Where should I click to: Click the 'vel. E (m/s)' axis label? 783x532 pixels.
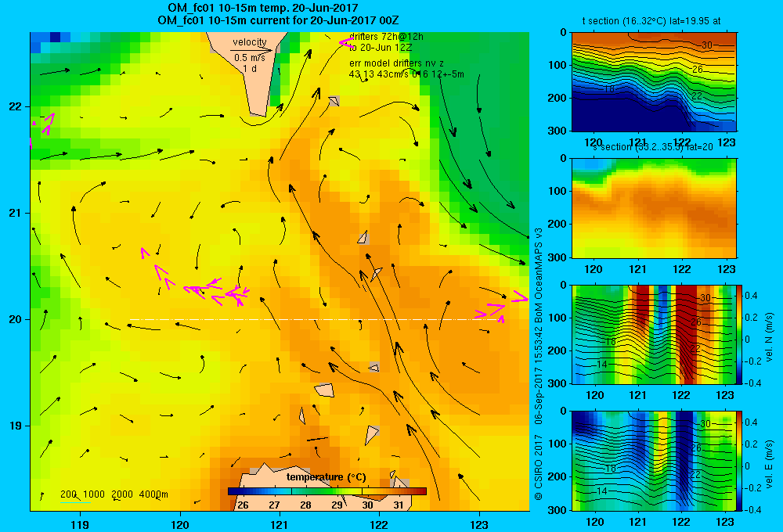769,464
